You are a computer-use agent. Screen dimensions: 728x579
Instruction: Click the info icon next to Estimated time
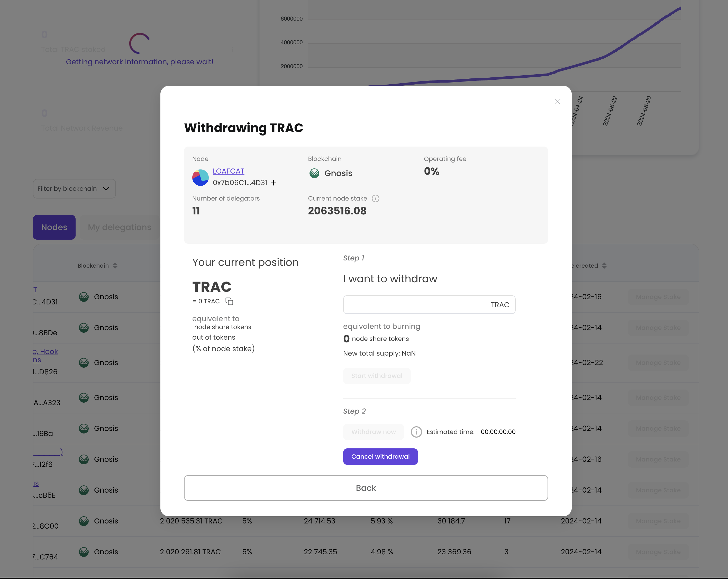click(x=416, y=432)
